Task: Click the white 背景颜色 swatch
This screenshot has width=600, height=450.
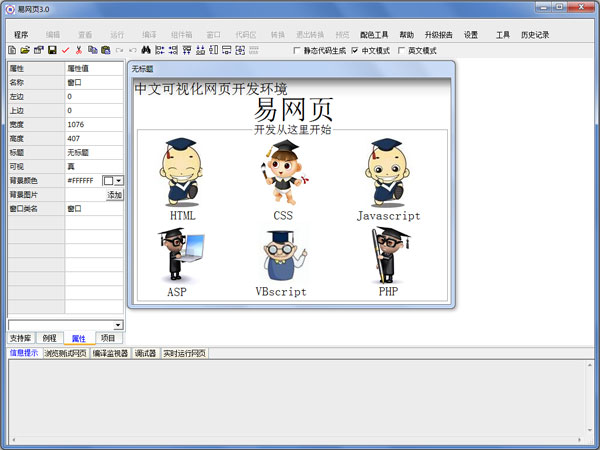Action: point(108,181)
